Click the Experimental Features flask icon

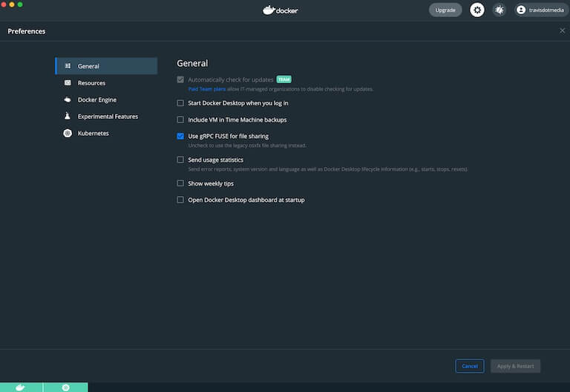click(68, 116)
